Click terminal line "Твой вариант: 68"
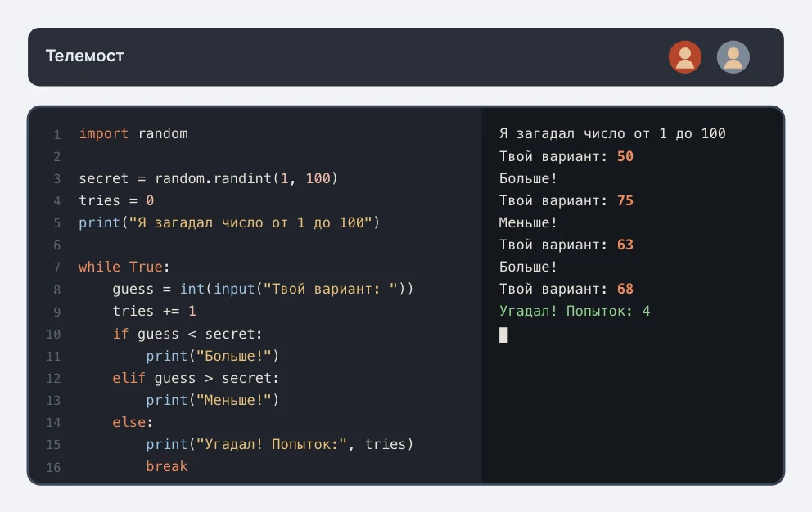 point(566,289)
